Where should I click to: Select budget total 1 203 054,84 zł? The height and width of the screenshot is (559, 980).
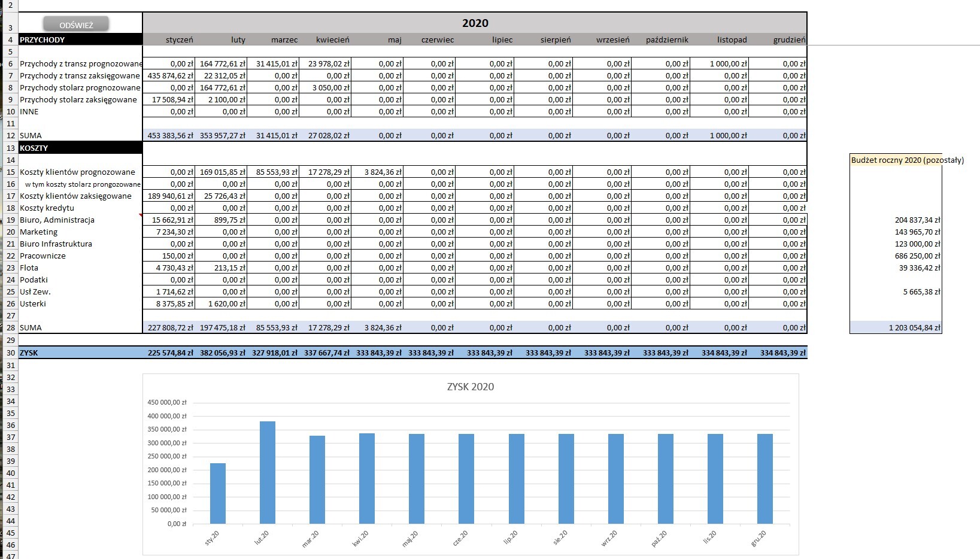tap(896, 327)
